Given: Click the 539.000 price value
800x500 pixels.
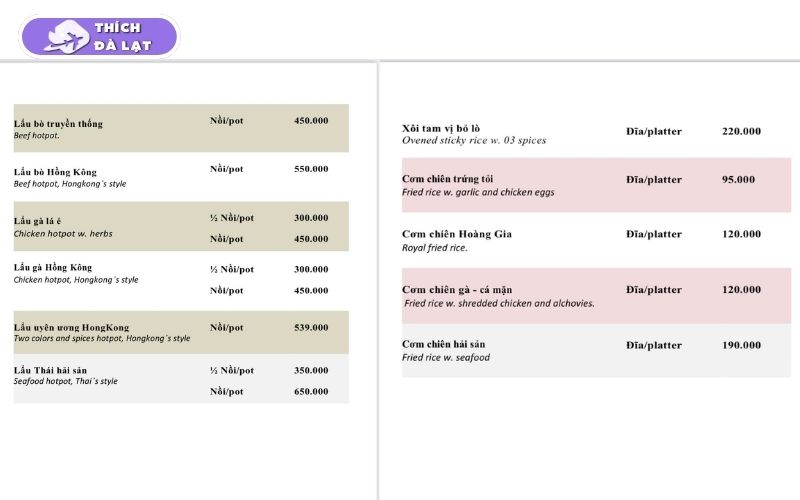Looking at the screenshot, I should coord(311,327).
